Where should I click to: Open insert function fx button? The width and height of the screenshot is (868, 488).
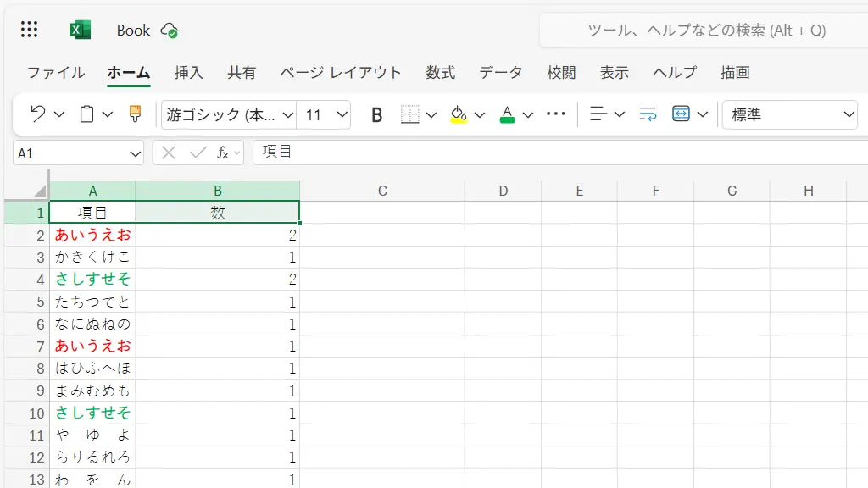(x=223, y=152)
